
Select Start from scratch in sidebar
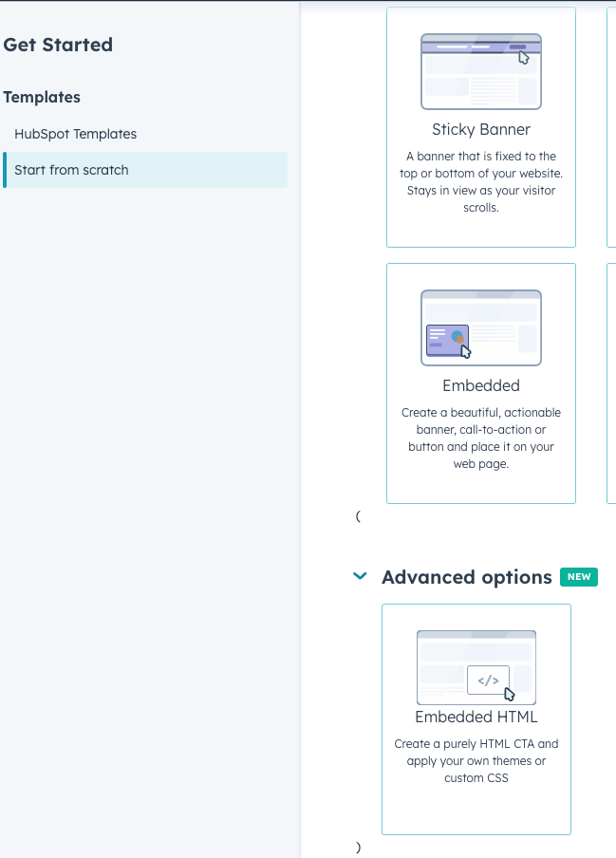coord(71,170)
